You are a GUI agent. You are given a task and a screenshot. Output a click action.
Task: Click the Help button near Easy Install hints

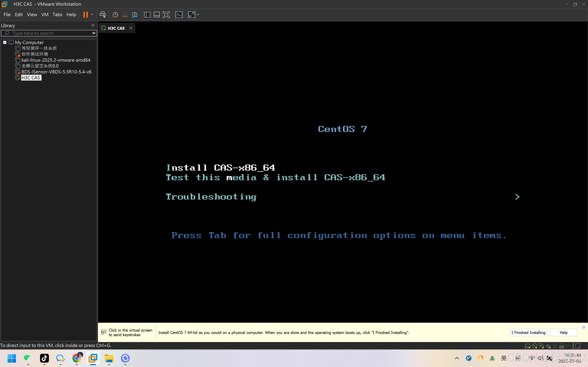click(x=563, y=332)
